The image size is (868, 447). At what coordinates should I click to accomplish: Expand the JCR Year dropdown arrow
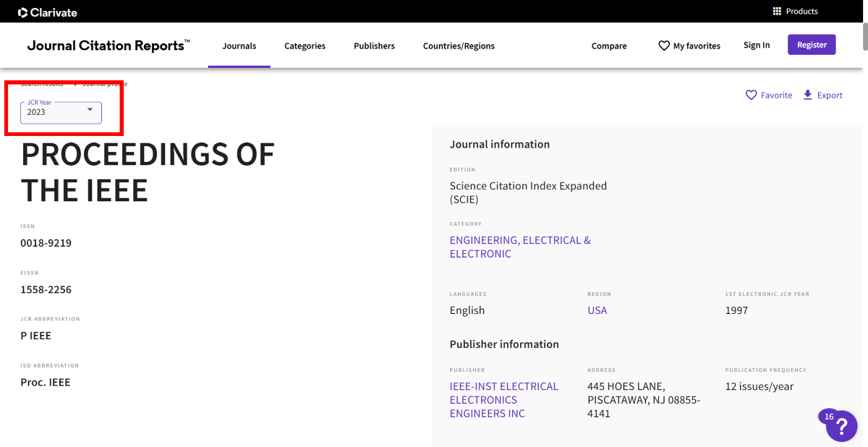90,110
